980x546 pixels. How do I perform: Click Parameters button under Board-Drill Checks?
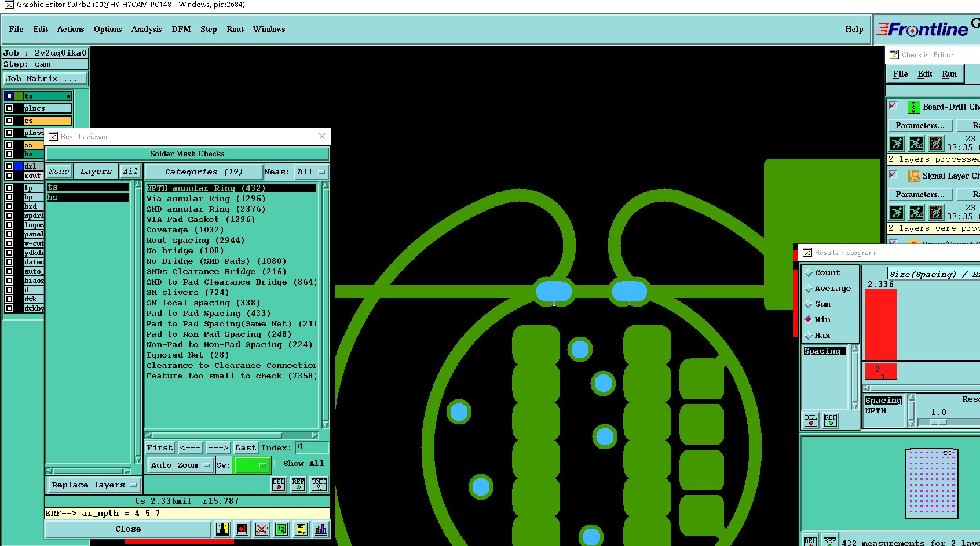pyautogui.click(x=920, y=126)
